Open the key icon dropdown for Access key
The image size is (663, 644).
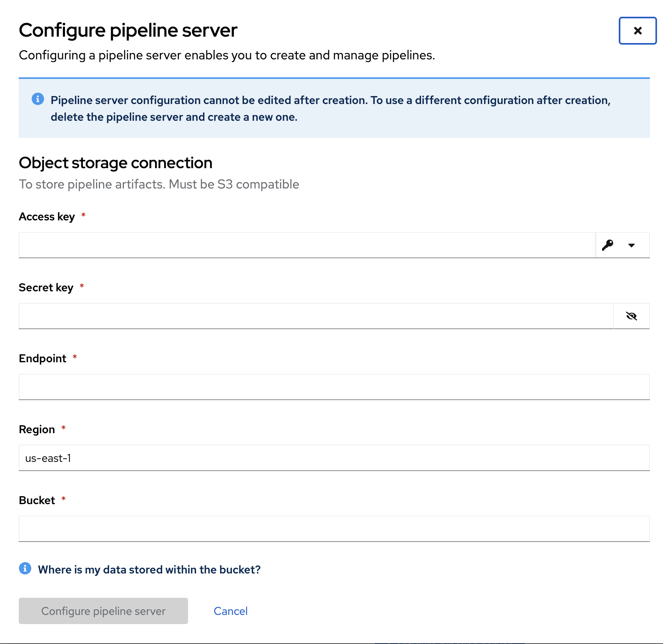coord(632,245)
